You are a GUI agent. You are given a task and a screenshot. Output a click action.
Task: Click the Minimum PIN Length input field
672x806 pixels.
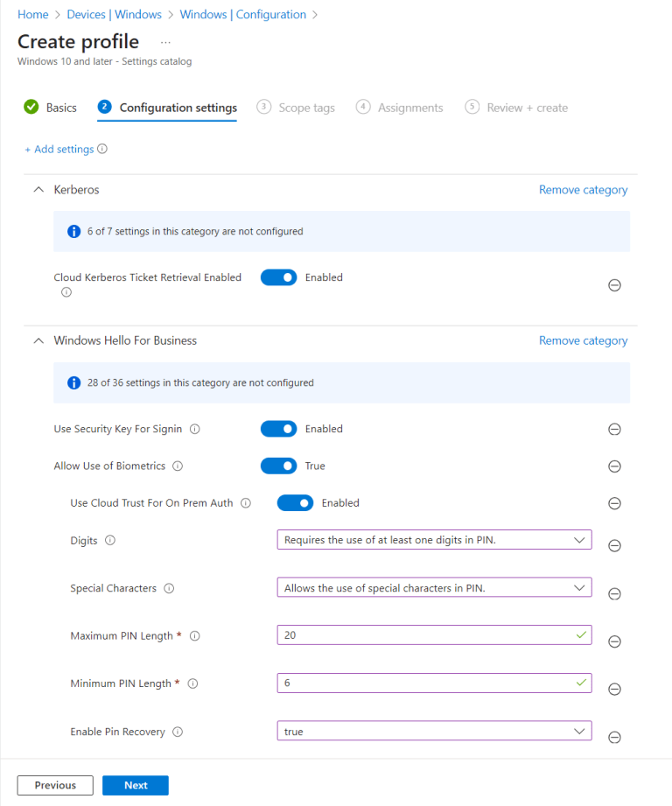424,683
